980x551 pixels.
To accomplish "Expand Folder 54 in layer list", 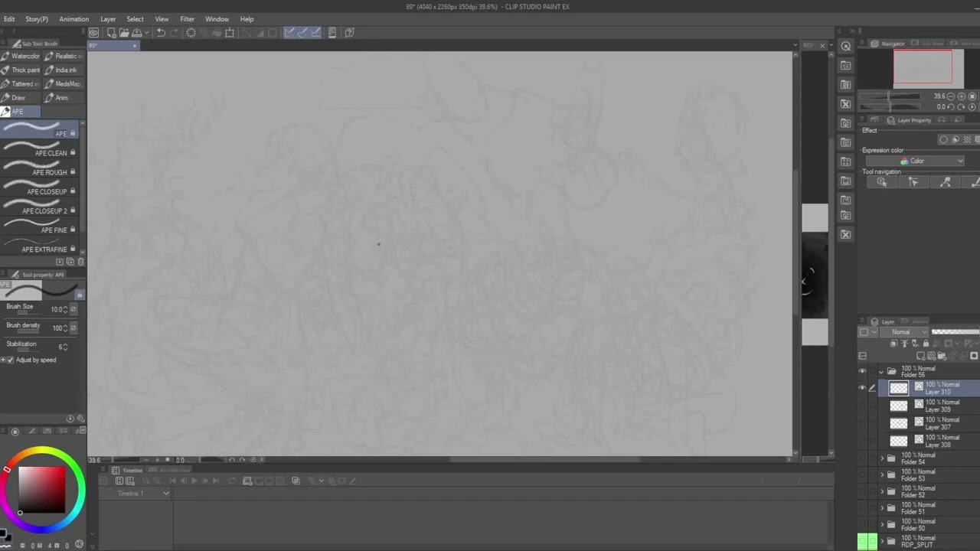I will [882, 458].
